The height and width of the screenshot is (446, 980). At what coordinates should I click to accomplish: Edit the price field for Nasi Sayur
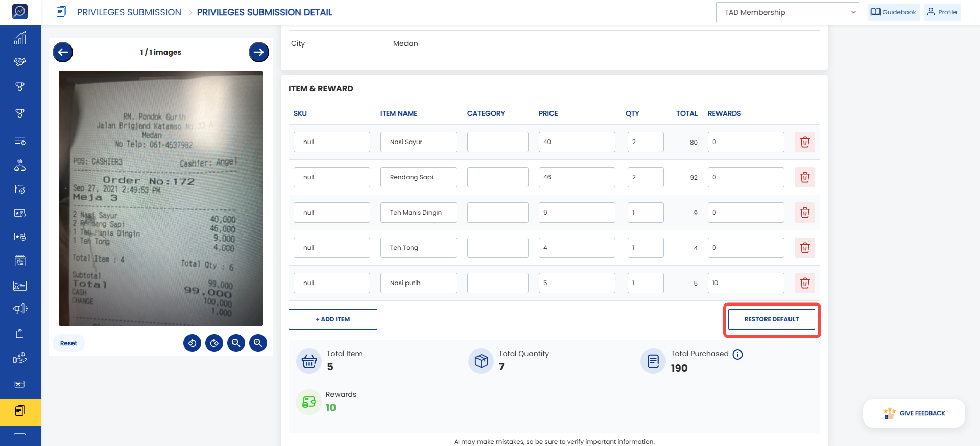point(577,142)
